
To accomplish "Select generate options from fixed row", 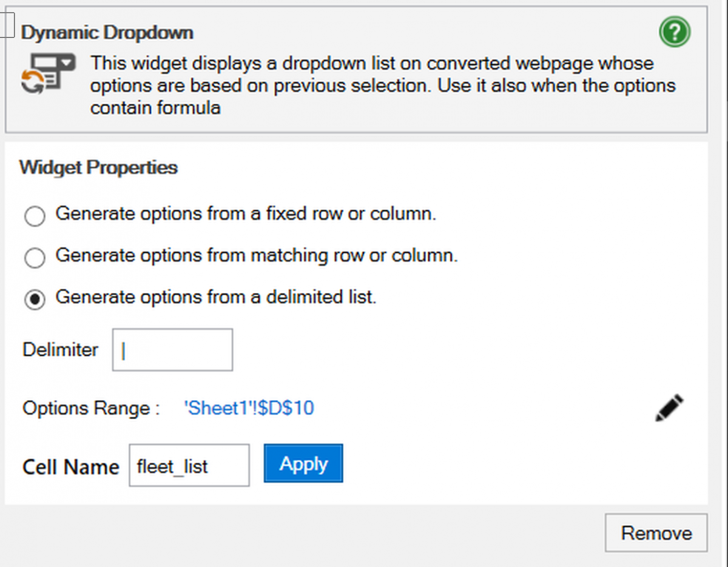I will point(35,216).
